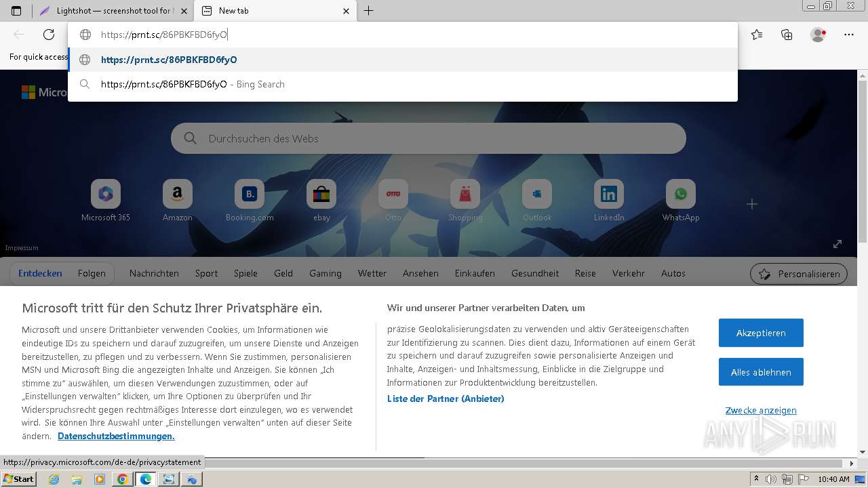This screenshot has width=868, height=488.
Task: Open Liste der Partner (Anbieter) link
Action: point(446,399)
